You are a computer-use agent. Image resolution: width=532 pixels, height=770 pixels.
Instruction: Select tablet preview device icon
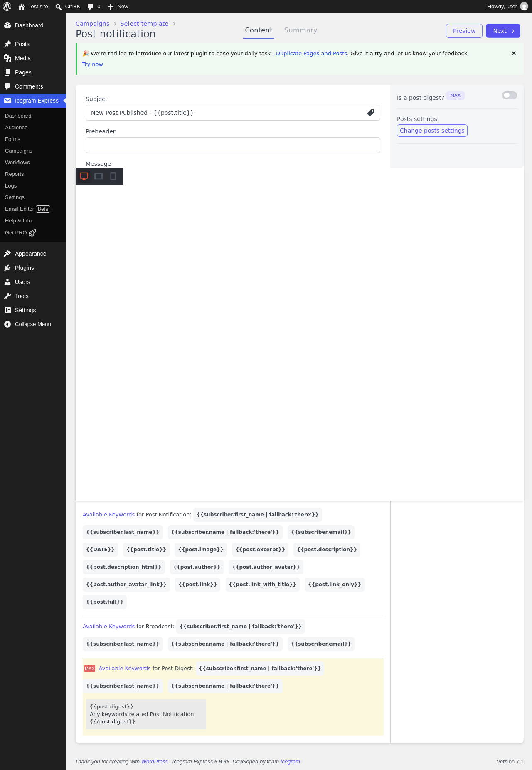coord(99,176)
